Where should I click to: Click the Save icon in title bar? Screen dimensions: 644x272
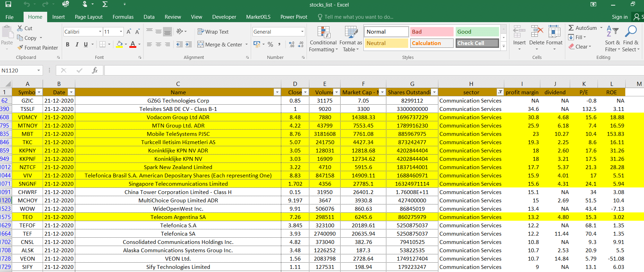point(8,5)
